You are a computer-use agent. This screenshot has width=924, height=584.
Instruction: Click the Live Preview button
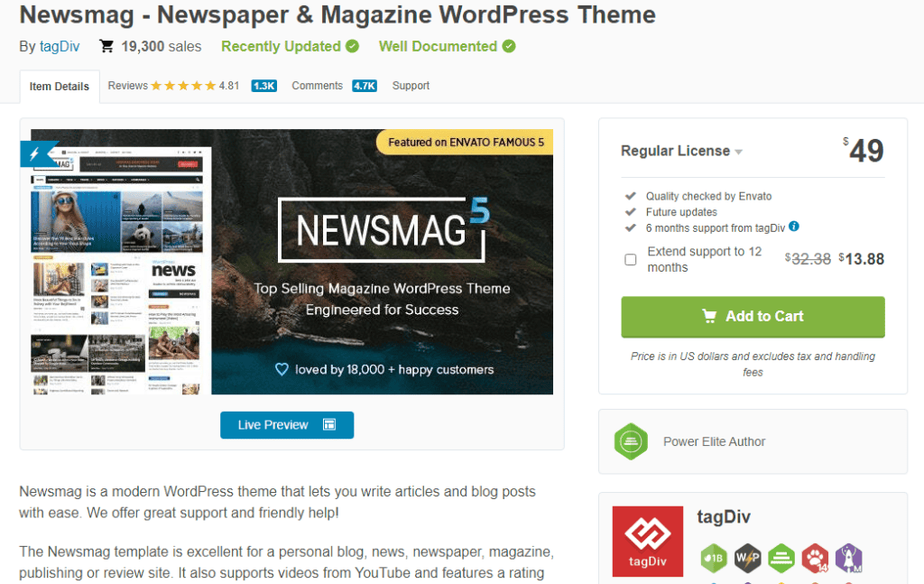click(x=287, y=425)
